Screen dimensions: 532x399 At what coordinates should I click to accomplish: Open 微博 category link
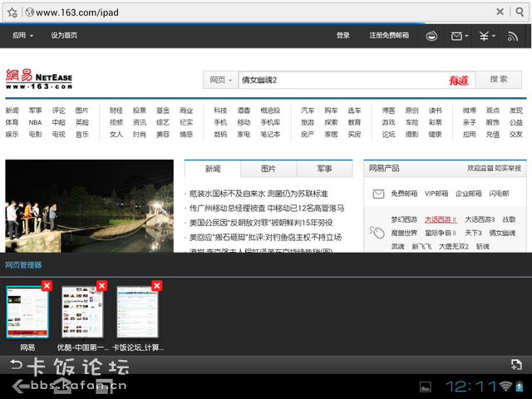(469, 111)
